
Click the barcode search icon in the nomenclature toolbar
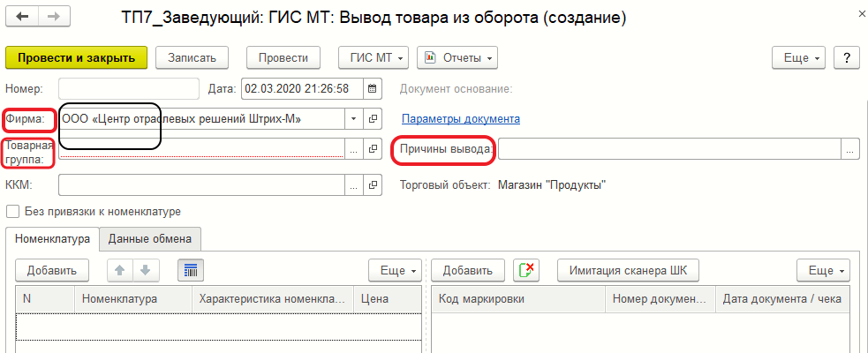[191, 271]
